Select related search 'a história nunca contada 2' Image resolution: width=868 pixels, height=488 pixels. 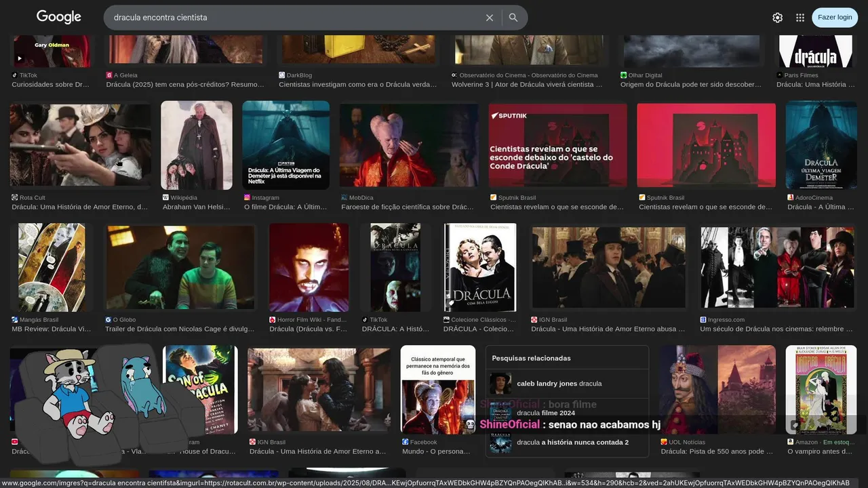567,443
